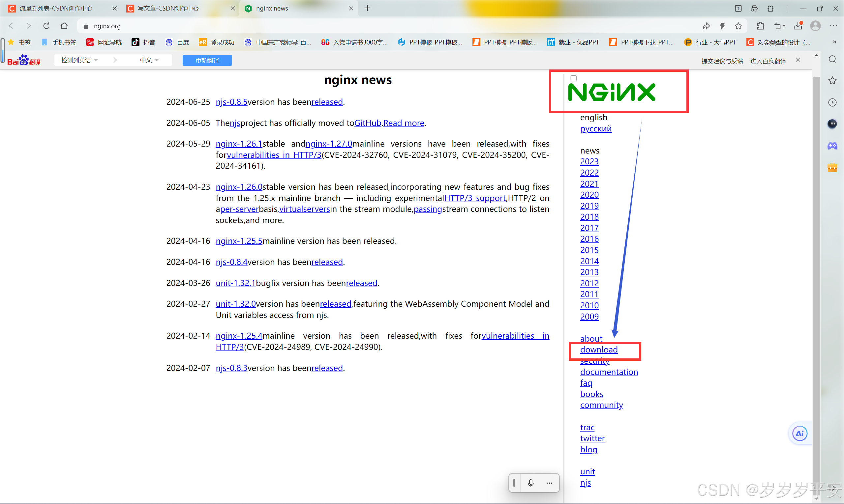Open the 网址导航 bookmark
The width and height of the screenshot is (844, 504).
(104, 42)
